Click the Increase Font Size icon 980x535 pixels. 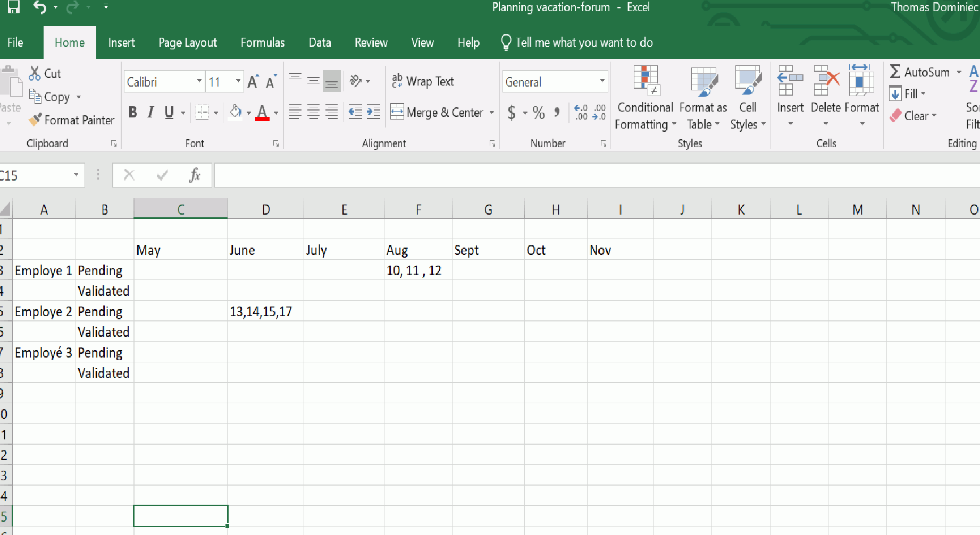tap(253, 82)
